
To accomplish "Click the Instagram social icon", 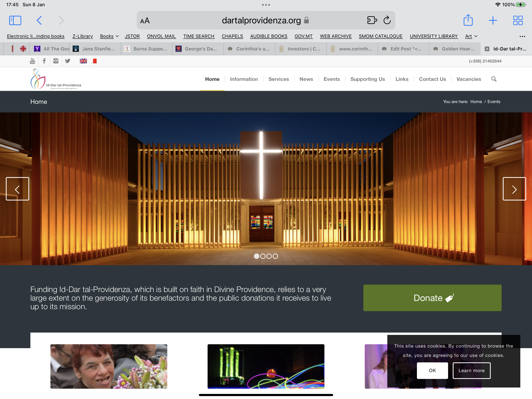I will 56,61.
